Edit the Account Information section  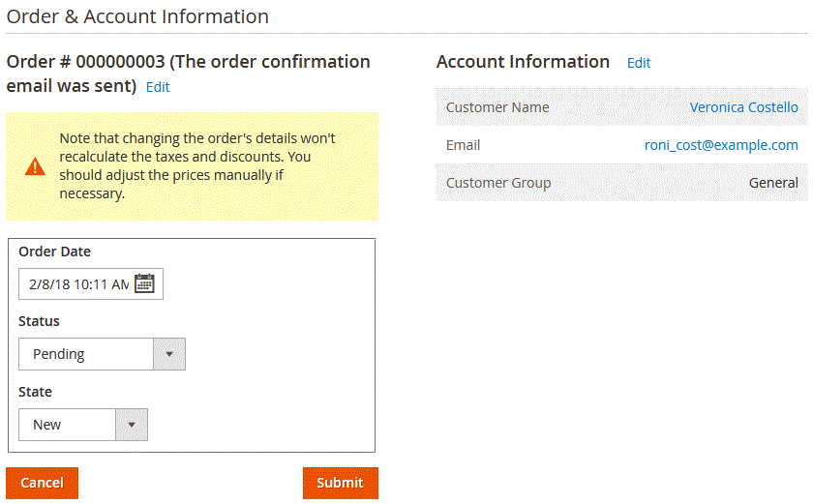(639, 63)
